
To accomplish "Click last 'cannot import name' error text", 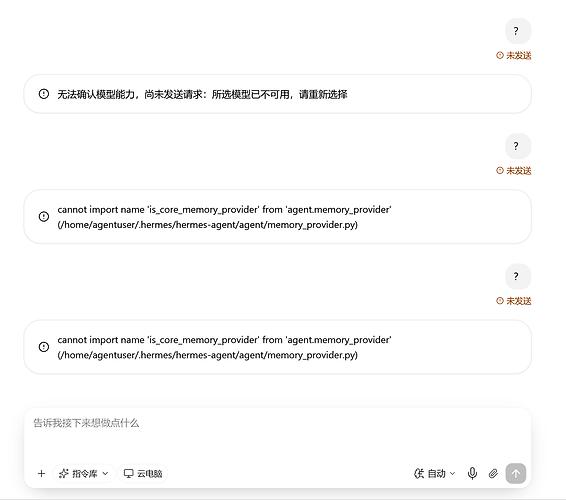I will coord(224,347).
